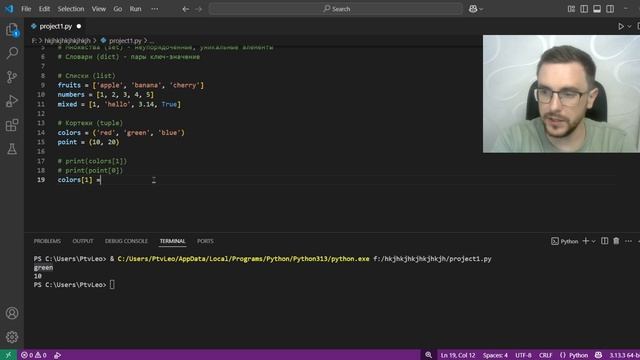Change the CRLF line ending

(x=545, y=355)
